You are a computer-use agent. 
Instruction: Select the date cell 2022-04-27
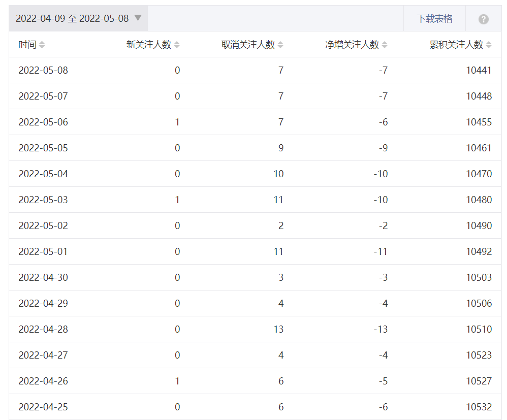pos(43,354)
